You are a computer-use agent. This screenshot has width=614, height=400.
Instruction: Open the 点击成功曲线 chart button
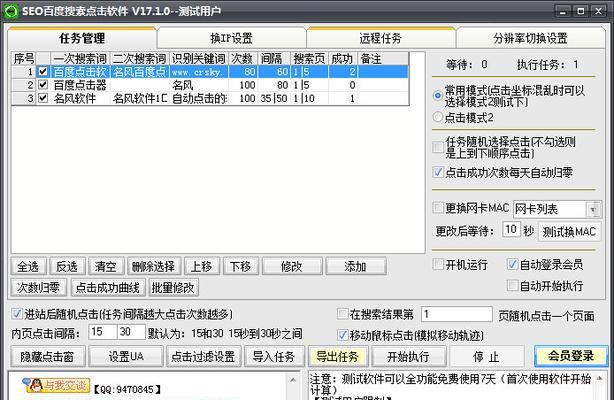tap(108, 288)
